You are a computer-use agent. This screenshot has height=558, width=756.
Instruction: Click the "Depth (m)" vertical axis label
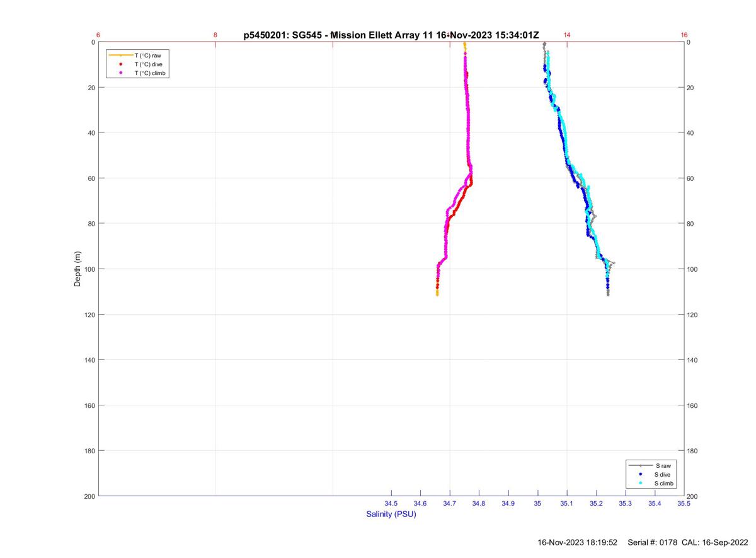(x=78, y=269)
